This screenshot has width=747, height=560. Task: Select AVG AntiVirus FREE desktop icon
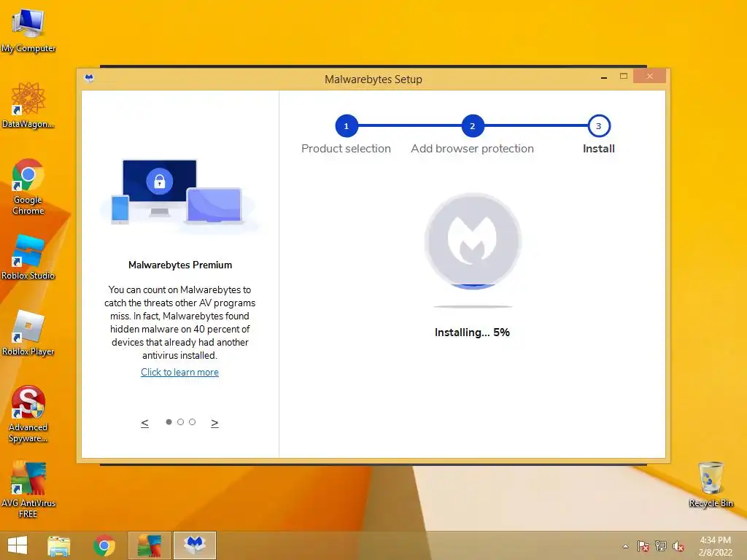28,489
